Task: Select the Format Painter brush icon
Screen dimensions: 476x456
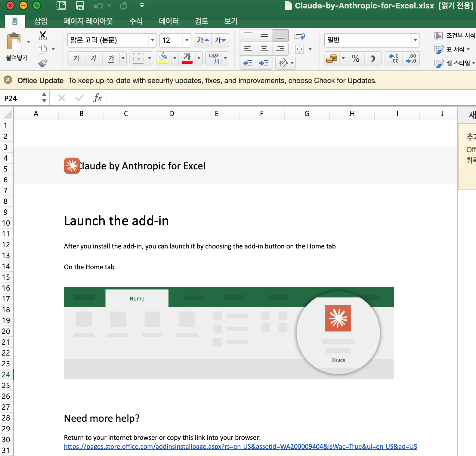Action: pos(43,63)
